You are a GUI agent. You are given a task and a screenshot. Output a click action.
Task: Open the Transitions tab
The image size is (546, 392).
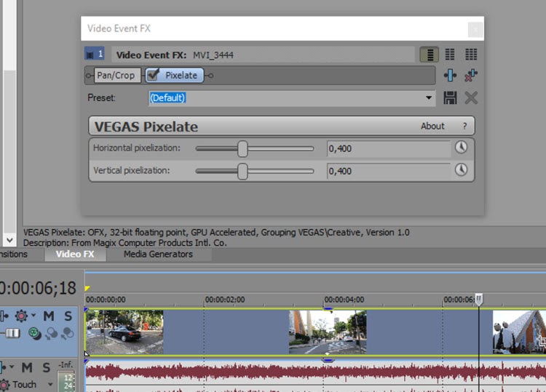click(x=13, y=255)
